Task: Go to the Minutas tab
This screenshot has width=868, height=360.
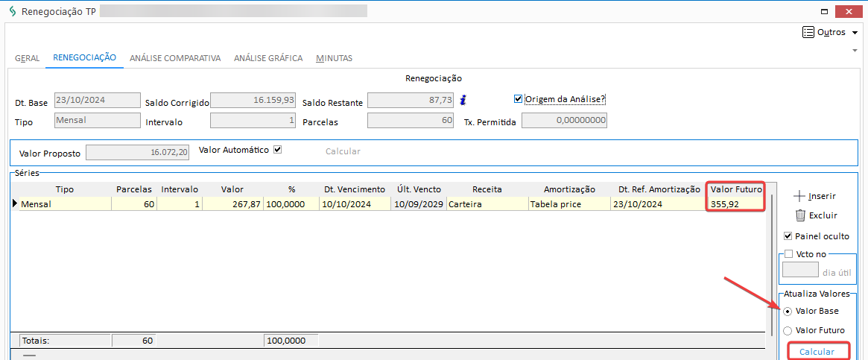Action: coord(334,58)
